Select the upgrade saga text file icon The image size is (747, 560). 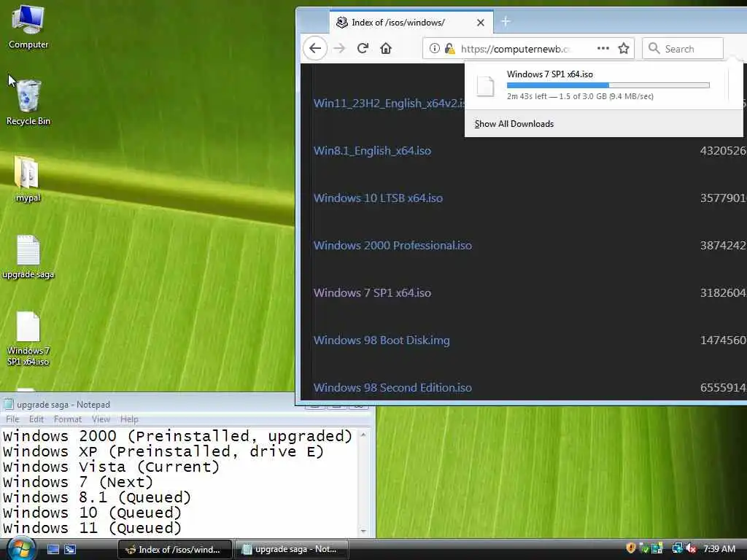pos(28,256)
